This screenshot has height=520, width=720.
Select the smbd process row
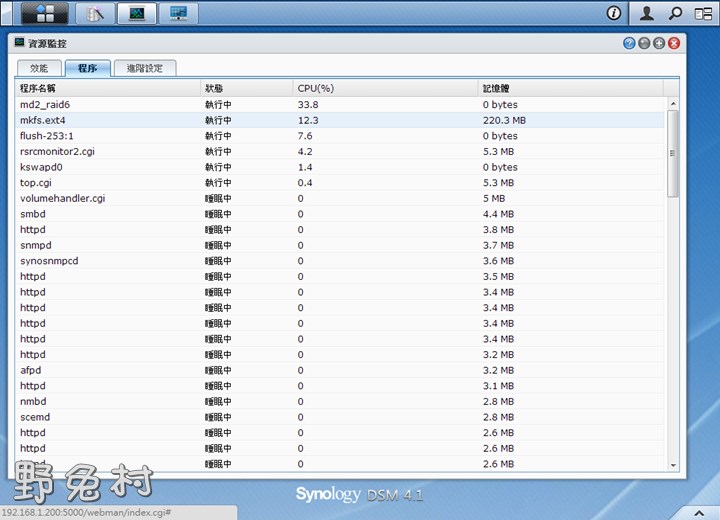[340, 214]
